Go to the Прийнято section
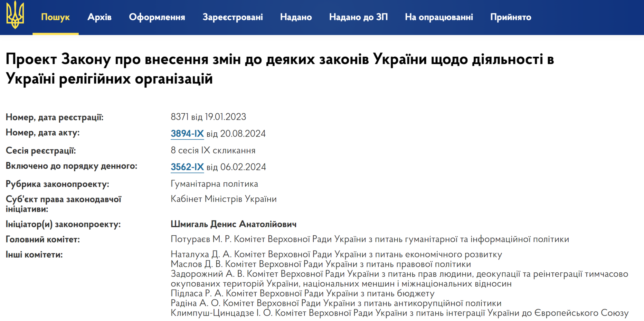644x321 pixels. click(511, 17)
